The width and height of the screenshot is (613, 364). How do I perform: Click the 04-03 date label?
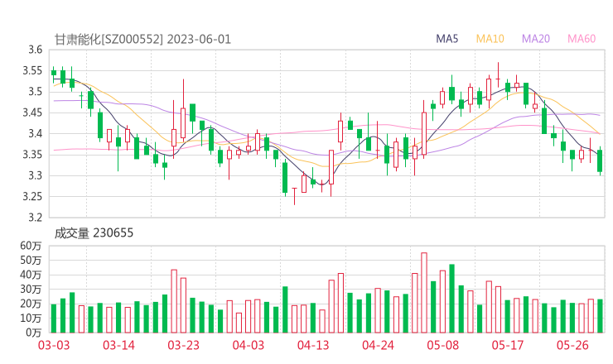coord(249,345)
